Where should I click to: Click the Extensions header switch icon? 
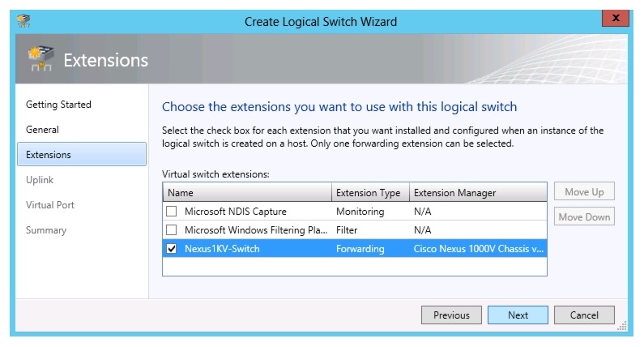(41, 58)
